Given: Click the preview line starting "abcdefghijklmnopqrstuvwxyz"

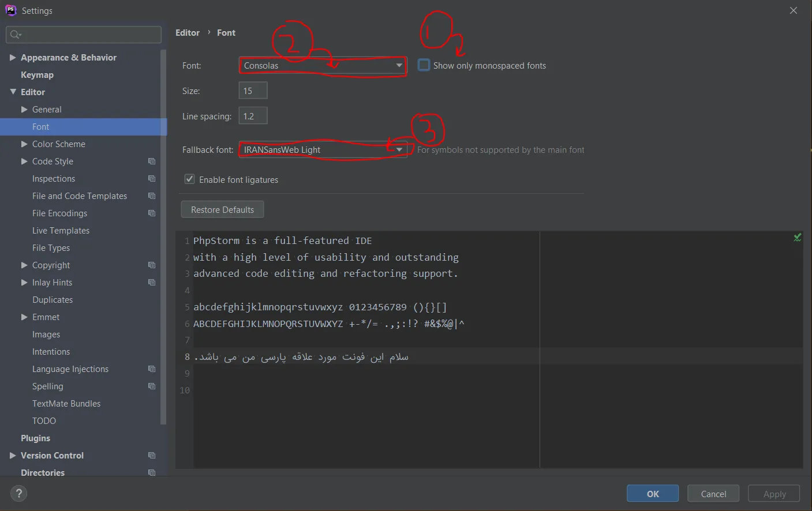Looking at the screenshot, I should tap(320, 307).
